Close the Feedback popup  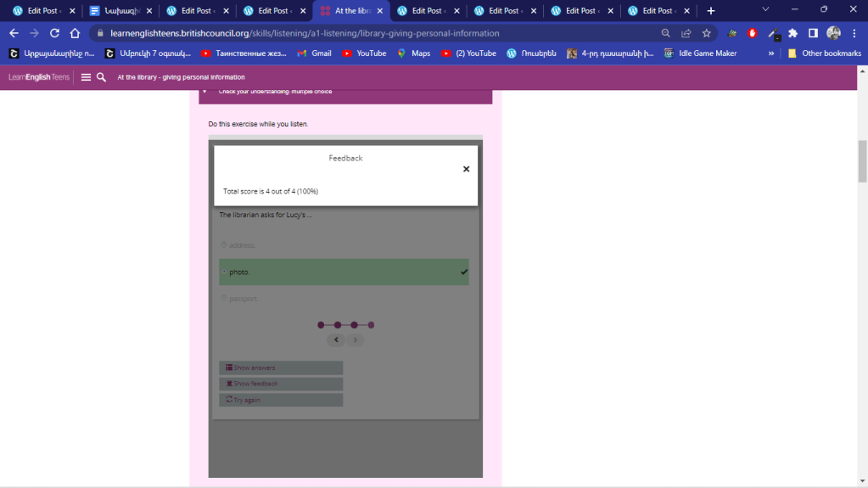(x=466, y=169)
